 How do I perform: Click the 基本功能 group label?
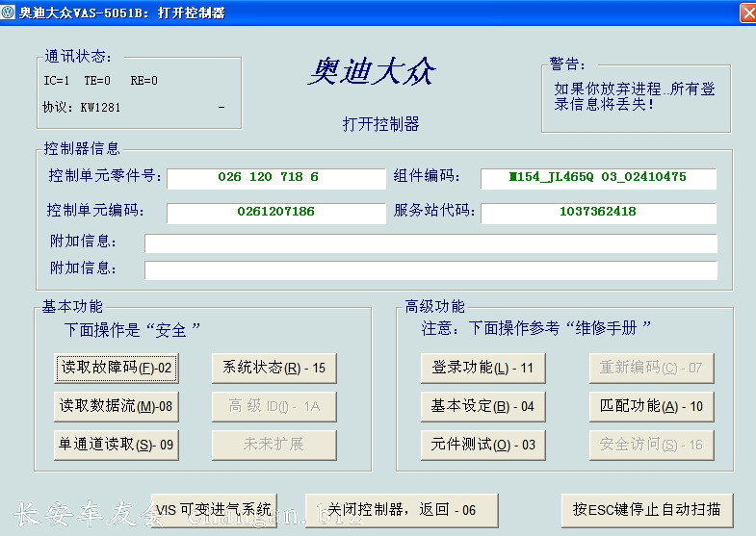pyautogui.click(x=72, y=306)
